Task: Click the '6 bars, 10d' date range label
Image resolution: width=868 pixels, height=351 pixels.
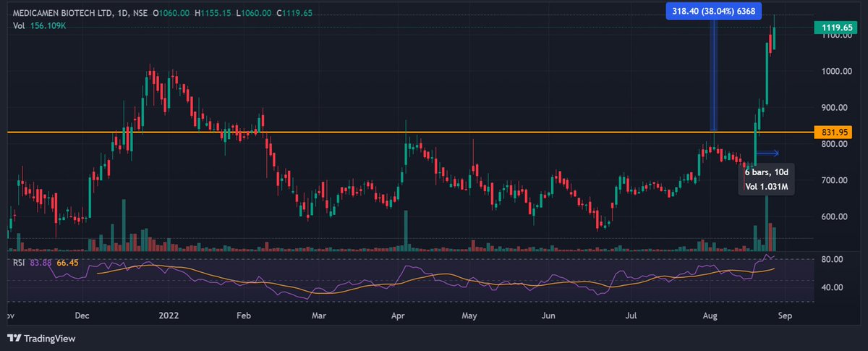Action: click(767, 174)
